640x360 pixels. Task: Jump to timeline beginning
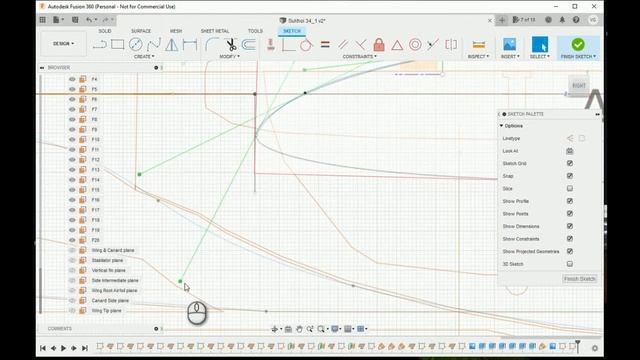coord(43,348)
